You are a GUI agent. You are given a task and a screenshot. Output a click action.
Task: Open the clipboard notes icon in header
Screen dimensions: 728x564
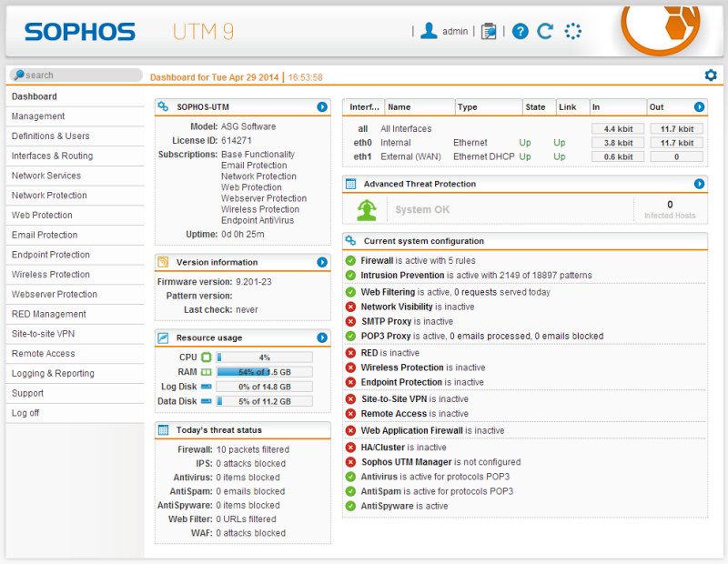coord(489,31)
